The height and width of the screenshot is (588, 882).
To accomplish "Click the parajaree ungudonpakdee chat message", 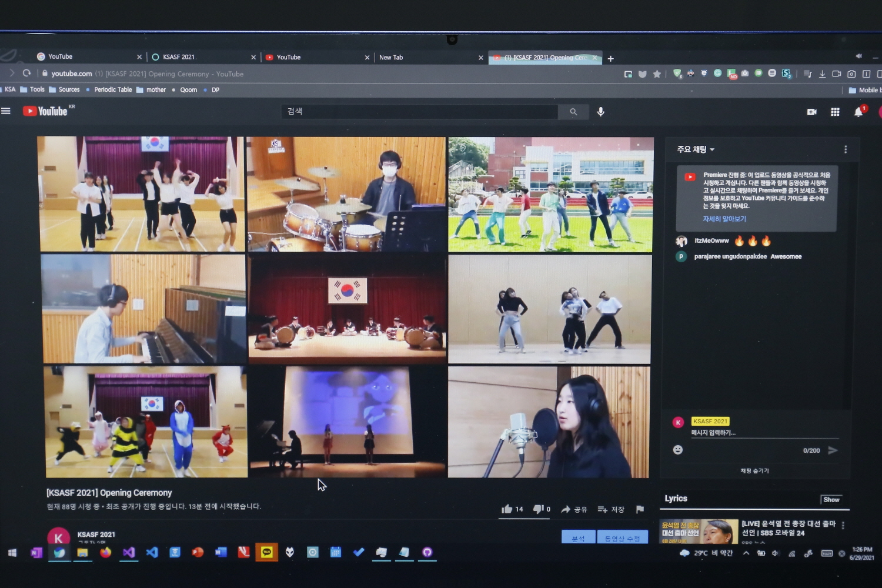I will click(739, 256).
